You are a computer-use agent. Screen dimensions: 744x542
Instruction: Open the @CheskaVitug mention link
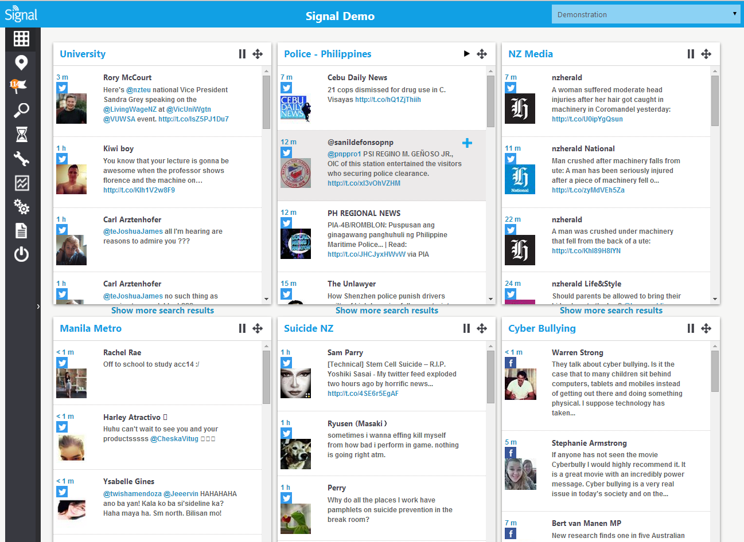pos(174,439)
